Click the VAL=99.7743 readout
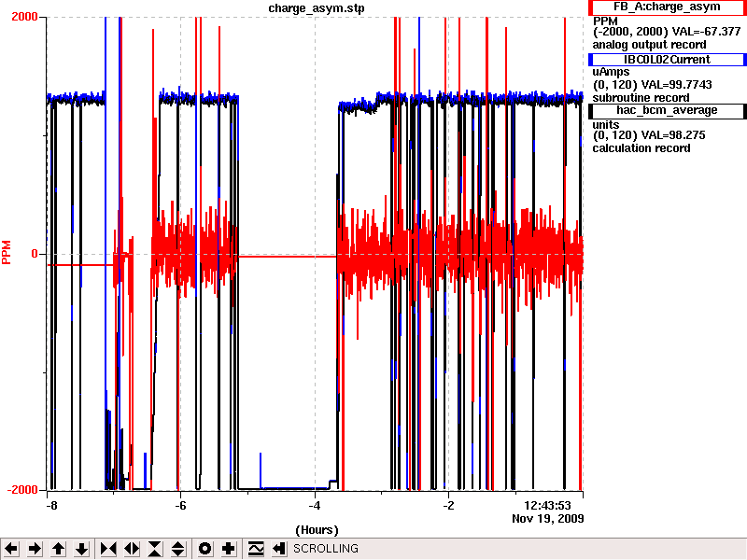This screenshot has height=560, width=747. click(676, 85)
